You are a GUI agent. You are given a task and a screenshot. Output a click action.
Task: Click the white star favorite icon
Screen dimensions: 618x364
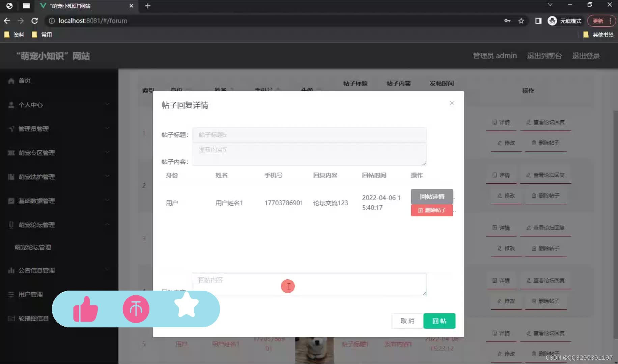pos(187,305)
